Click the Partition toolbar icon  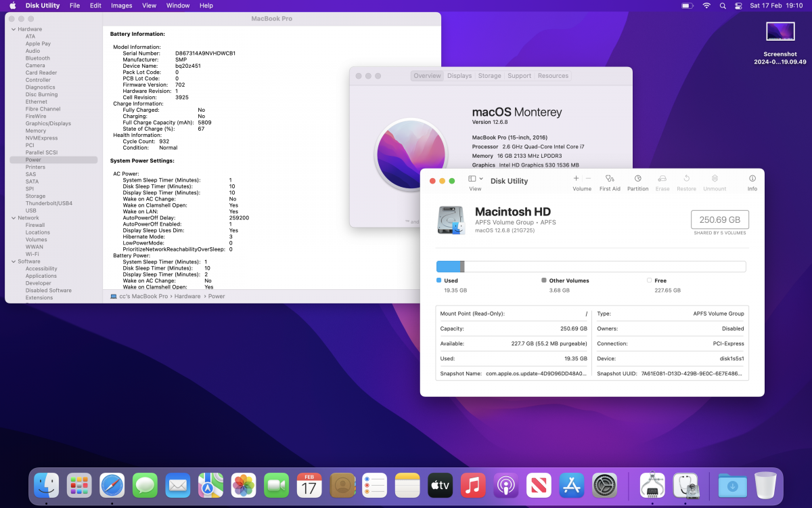click(x=637, y=178)
